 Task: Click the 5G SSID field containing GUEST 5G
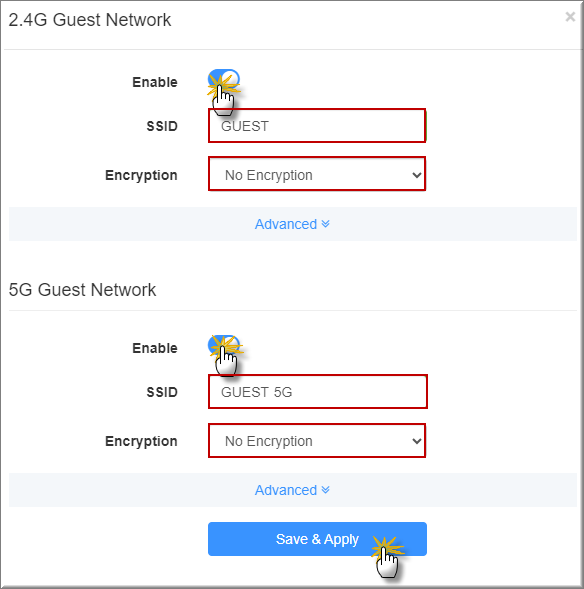click(x=318, y=392)
